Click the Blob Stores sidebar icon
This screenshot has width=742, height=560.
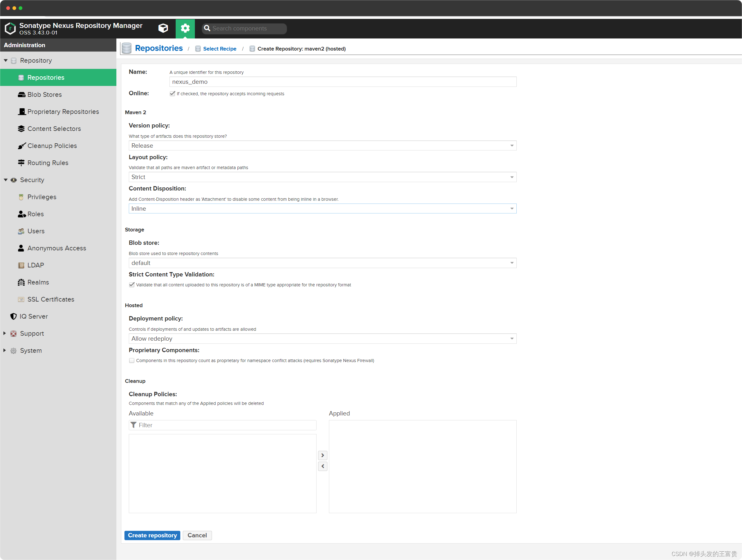[x=21, y=95]
